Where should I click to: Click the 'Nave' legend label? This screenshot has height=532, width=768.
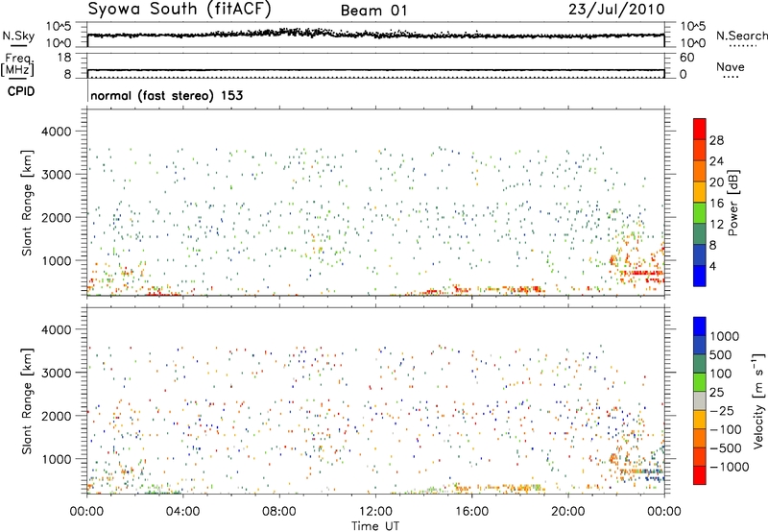coord(731,66)
